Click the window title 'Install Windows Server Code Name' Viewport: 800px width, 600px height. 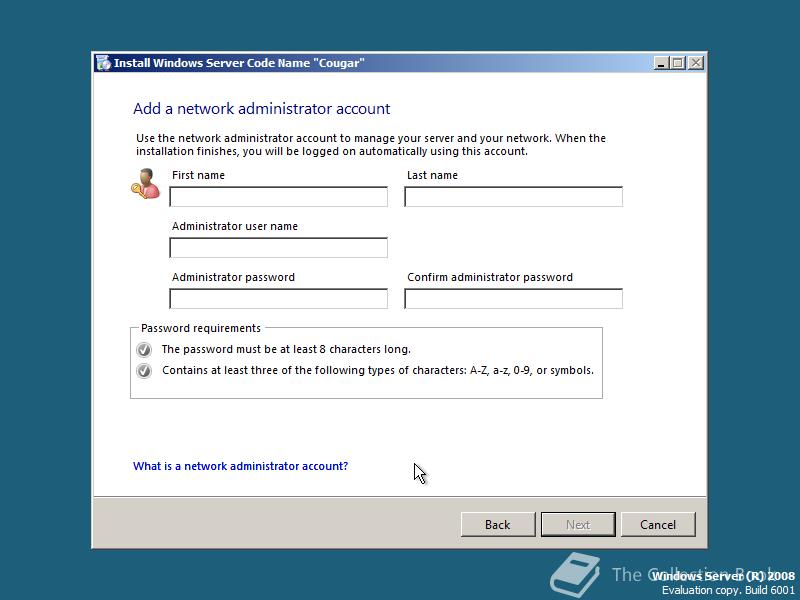[x=239, y=63]
